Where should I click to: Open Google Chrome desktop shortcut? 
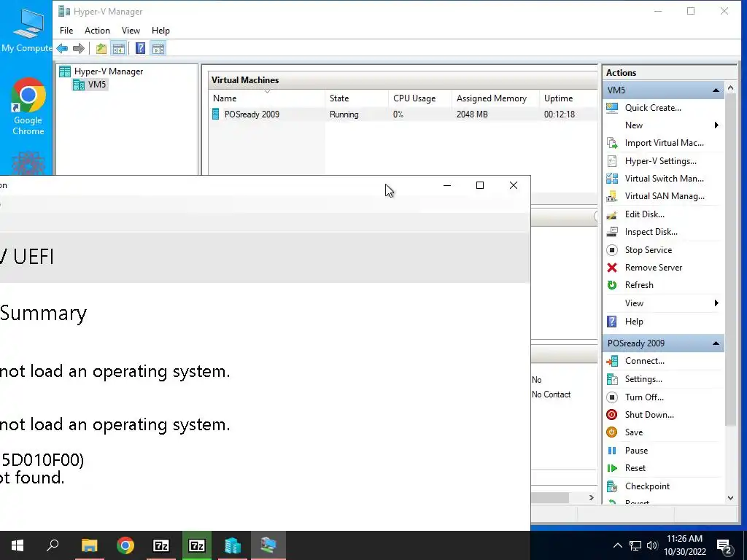pyautogui.click(x=28, y=106)
